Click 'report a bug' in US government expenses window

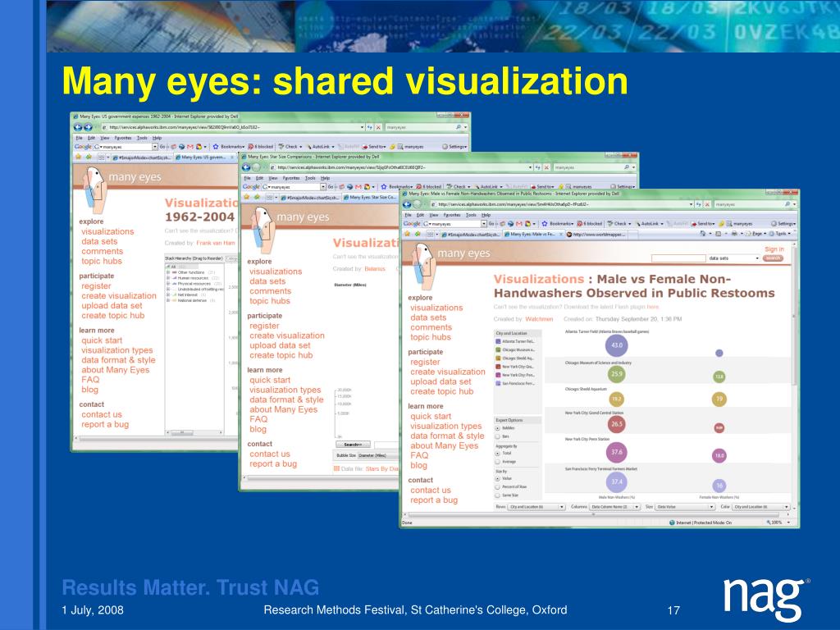105,424
